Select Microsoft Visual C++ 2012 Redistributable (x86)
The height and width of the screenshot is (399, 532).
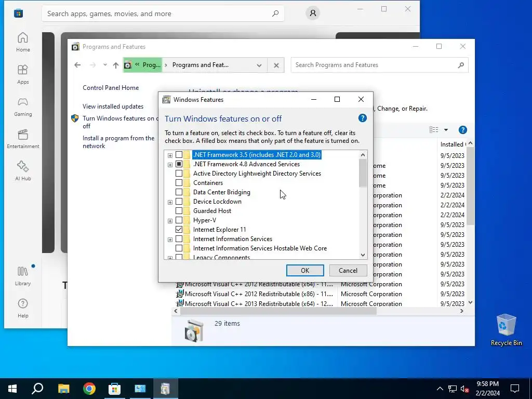(259, 294)
